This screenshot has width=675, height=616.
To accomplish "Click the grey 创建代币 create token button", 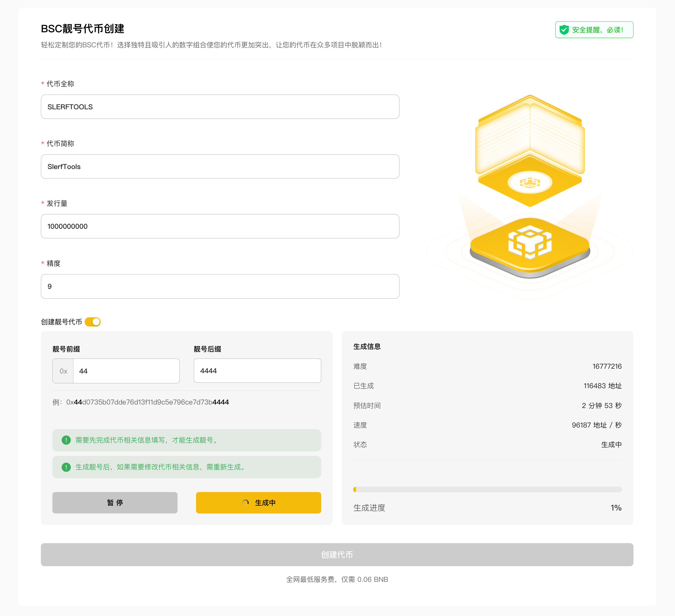I will point(337,554).
